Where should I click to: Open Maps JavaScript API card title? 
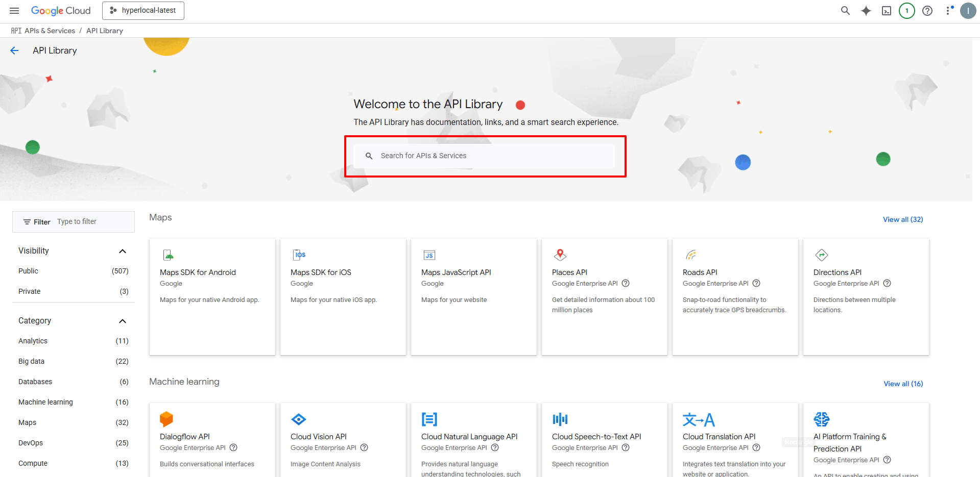(456, 272)
